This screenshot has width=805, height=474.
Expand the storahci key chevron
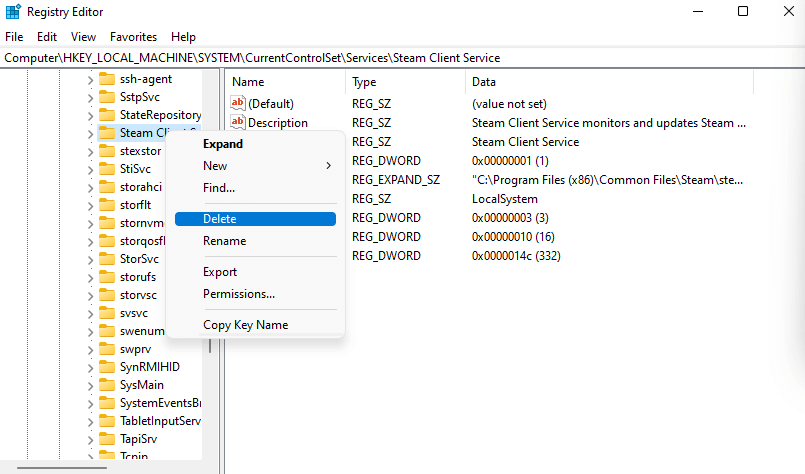click(90, 187)
